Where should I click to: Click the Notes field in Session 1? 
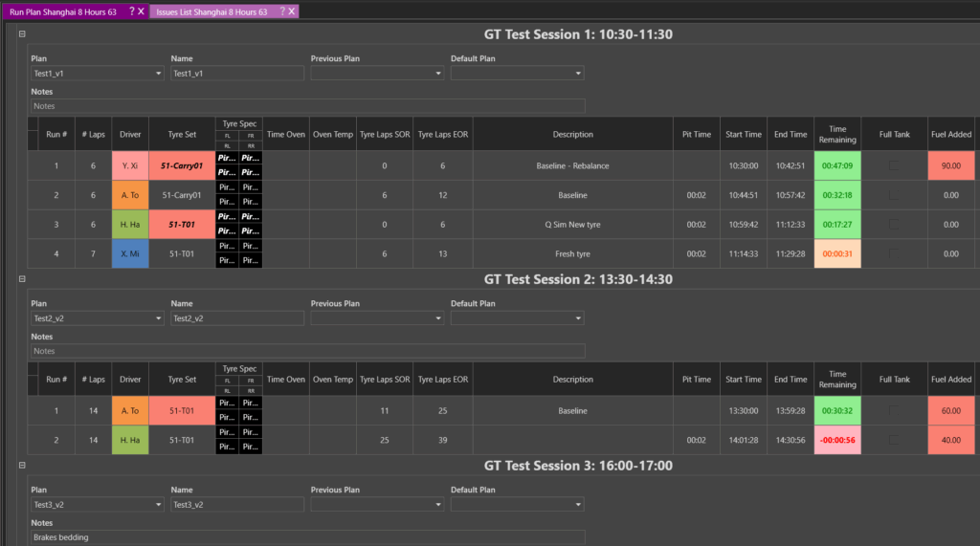click(307, 106)
